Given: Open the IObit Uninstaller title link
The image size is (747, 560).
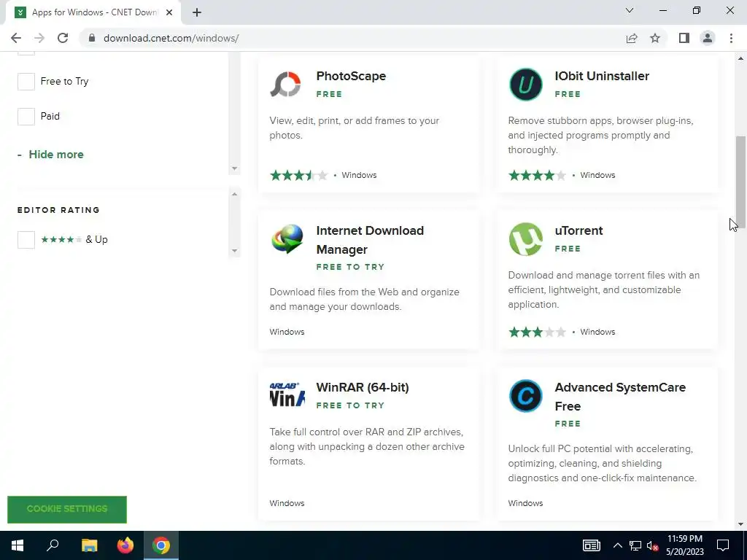Looking at the screenshot, I should tap(602, 76).
